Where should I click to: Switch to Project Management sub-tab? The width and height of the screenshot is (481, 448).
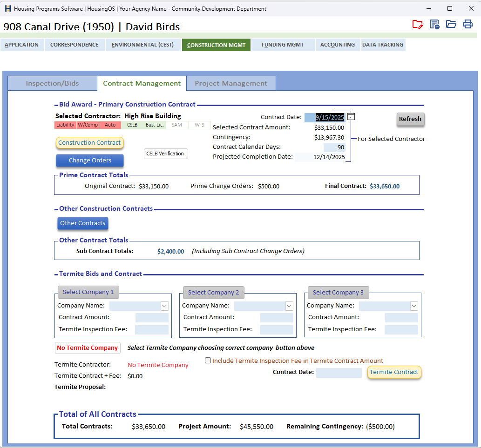pos(231,83)
